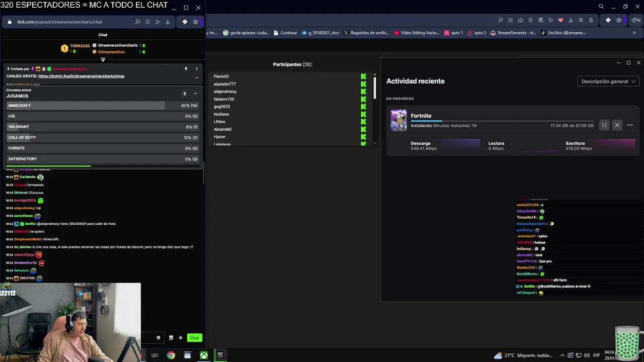Collapse the current poll panel
The image size is (644, 362).
(195, 94)
